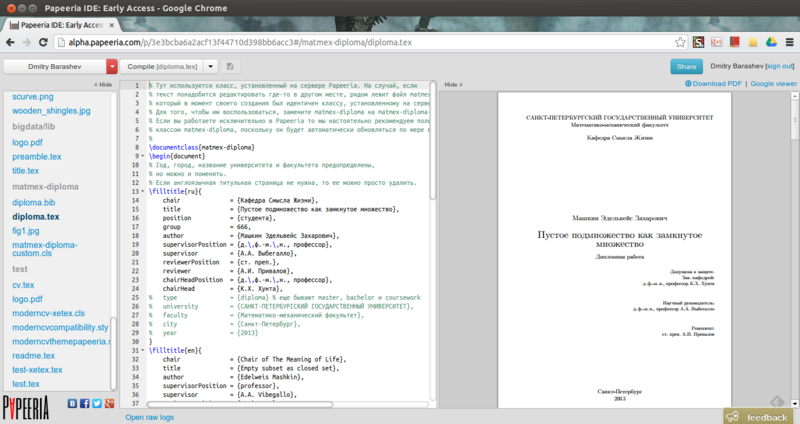Click the editor horizontal scrollbar
The height and width of the screenshot is (424, 800).
[240, 404]
